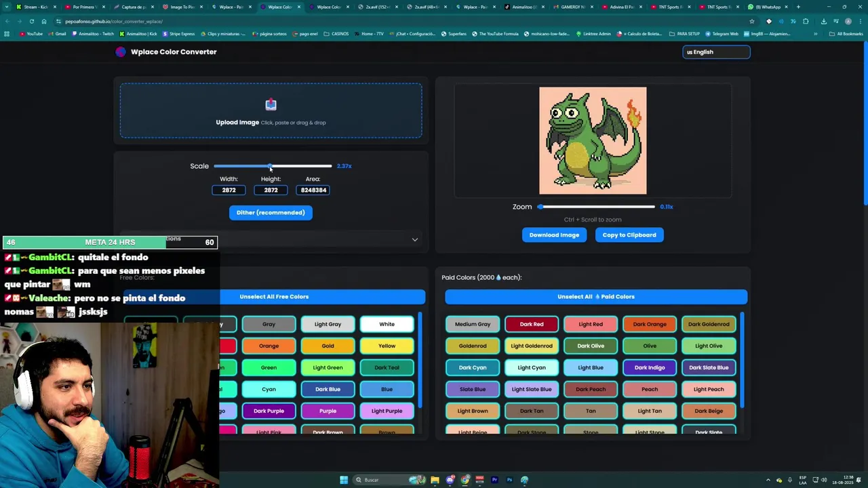Click the Area value field

[313, 190]
